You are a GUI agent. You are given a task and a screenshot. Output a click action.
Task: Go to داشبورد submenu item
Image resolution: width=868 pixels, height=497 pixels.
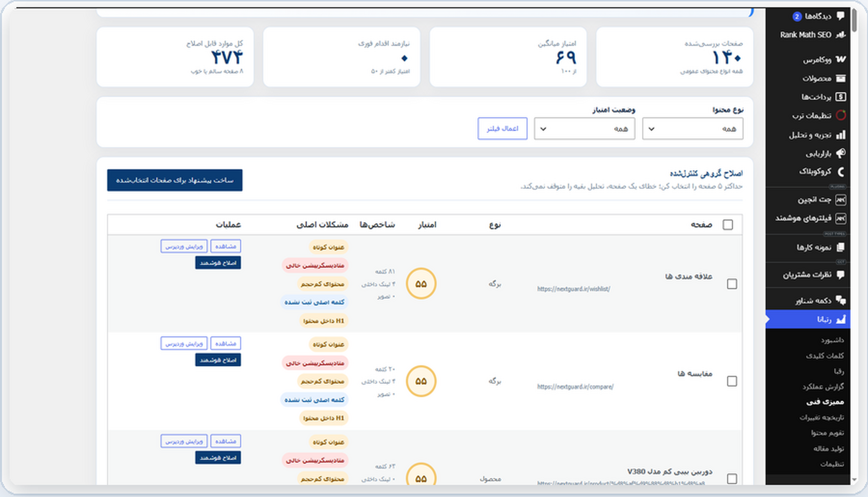832,340
